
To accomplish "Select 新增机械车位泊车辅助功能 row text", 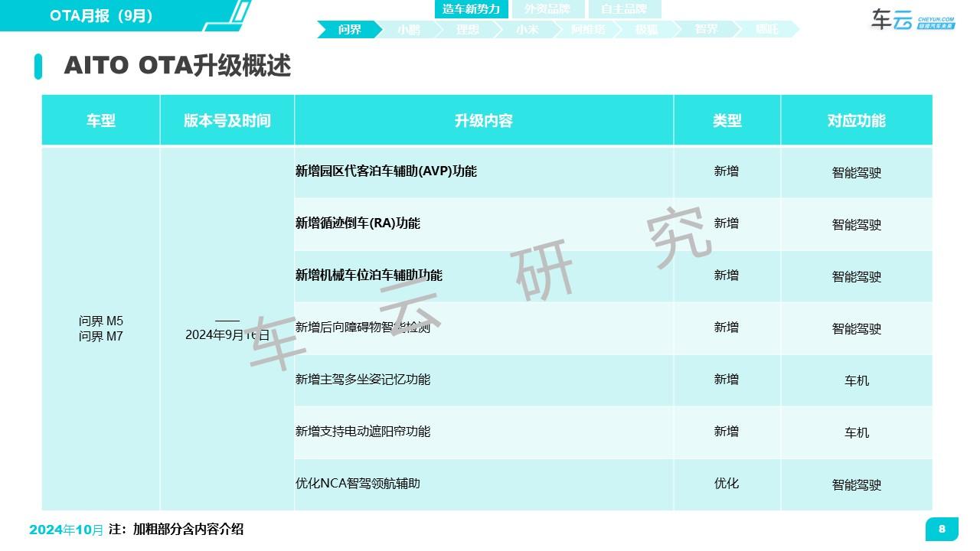I will coord(369,275).
